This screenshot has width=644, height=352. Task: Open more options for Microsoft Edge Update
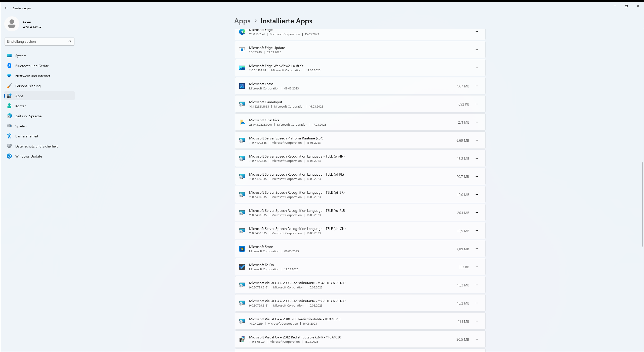click(476, 50)
